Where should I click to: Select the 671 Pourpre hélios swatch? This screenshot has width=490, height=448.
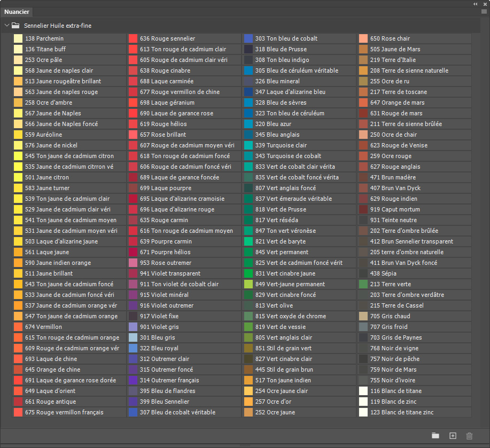tap(133, 252)
